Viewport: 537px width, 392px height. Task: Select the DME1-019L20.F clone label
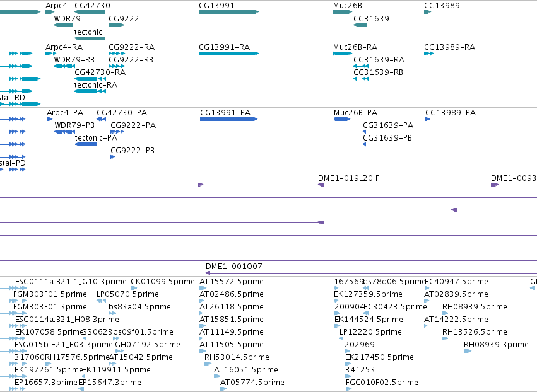[348, 178]
